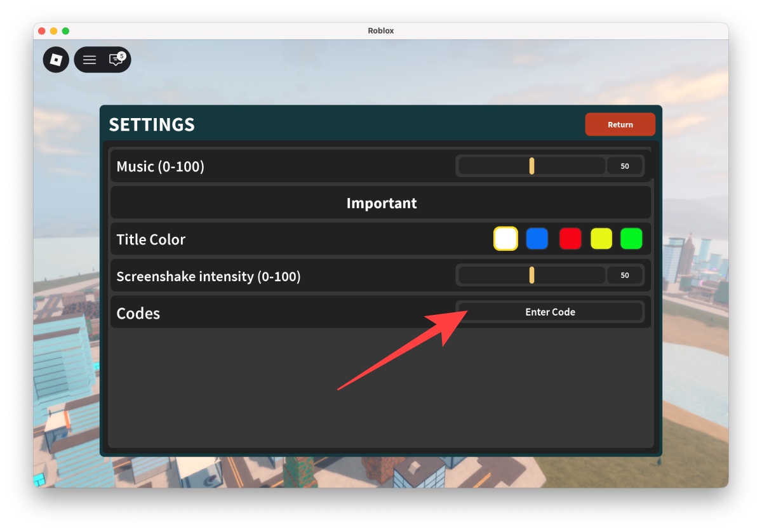Click the Screenshake value box showing 50
Viewport: 762px width, 532px height.
[x=625, y=275]
